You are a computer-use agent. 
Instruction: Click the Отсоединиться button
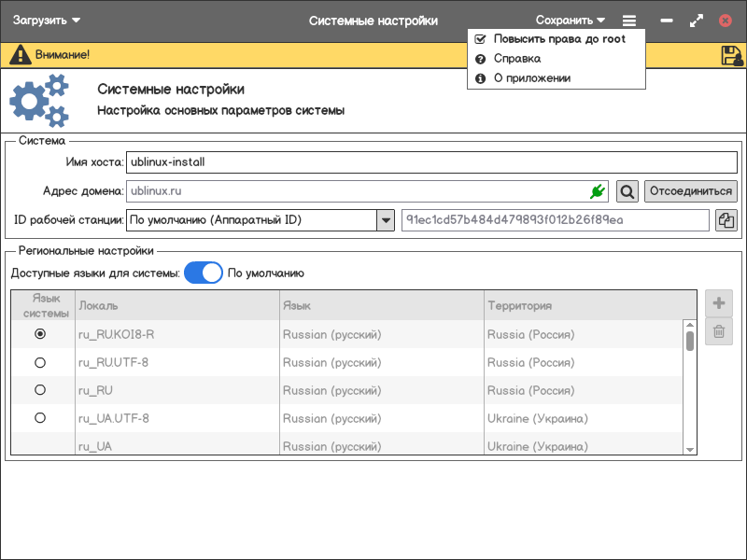coord(691,191)
